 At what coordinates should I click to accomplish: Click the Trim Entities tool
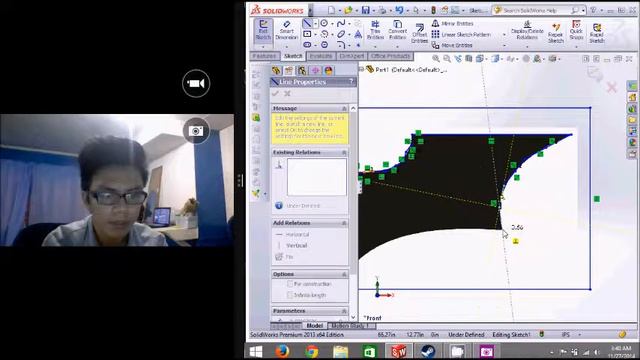tap(375, 30)
